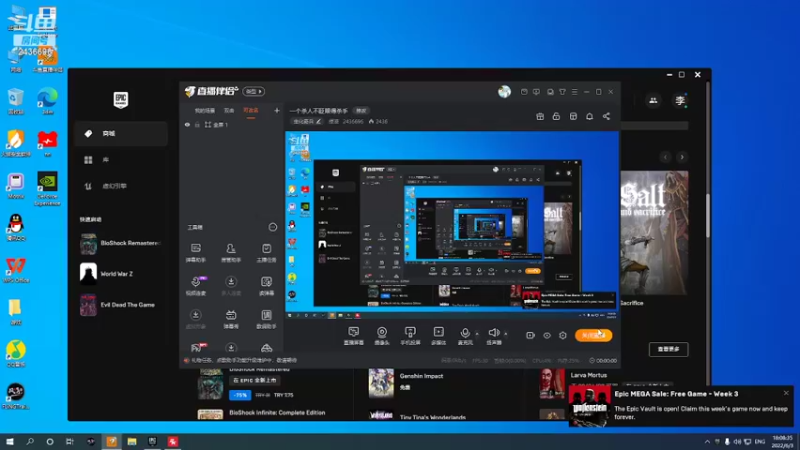Click the modify button beside stream title
The image size is (800, 450).
(x=361, y=111)
